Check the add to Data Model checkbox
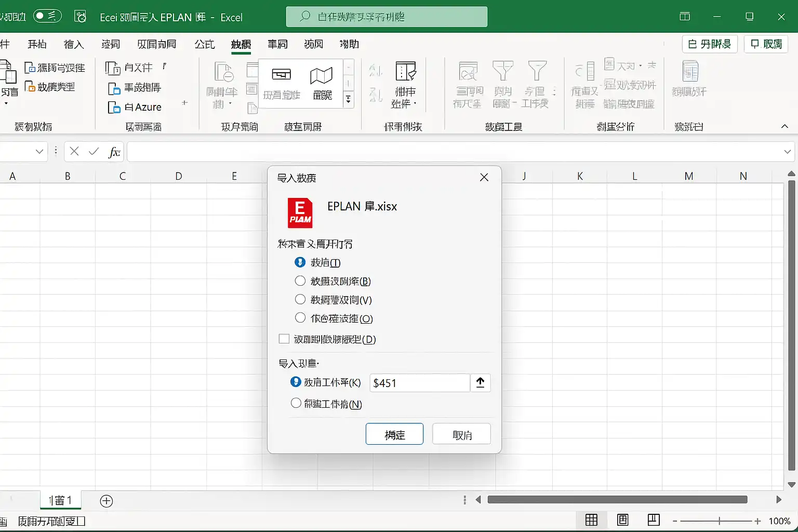Screen dimensions: 798x532 [x=284, y=338]
